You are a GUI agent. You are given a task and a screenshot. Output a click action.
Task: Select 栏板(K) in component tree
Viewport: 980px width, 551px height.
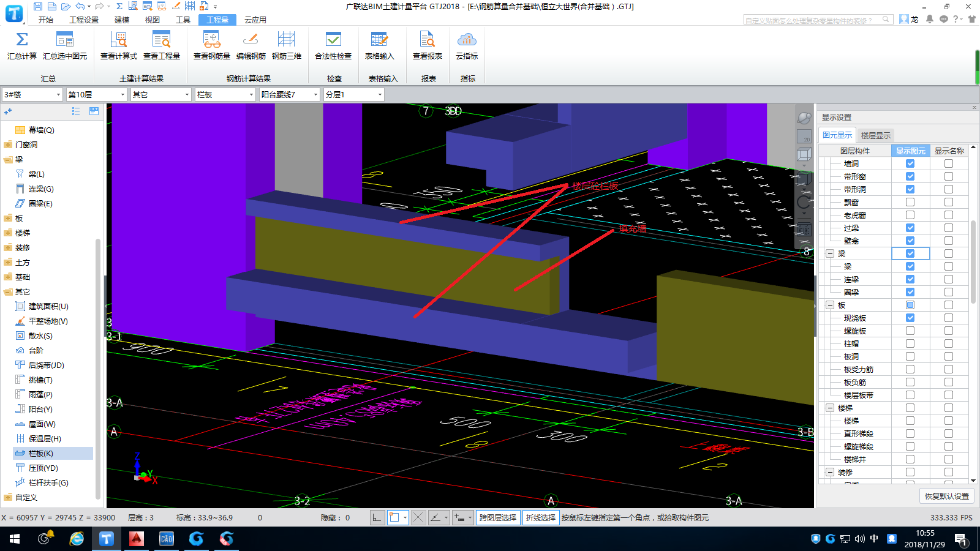pyautogui.click(x=53, y=453)
